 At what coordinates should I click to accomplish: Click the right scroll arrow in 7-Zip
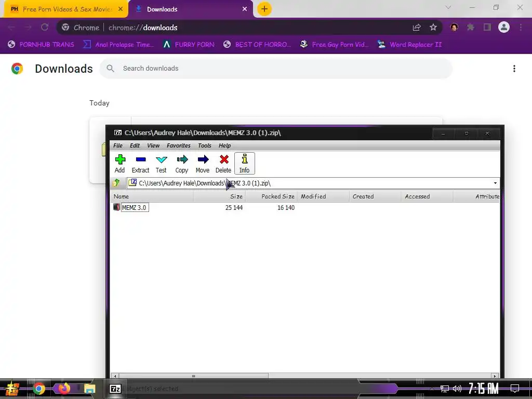point(495,376)
